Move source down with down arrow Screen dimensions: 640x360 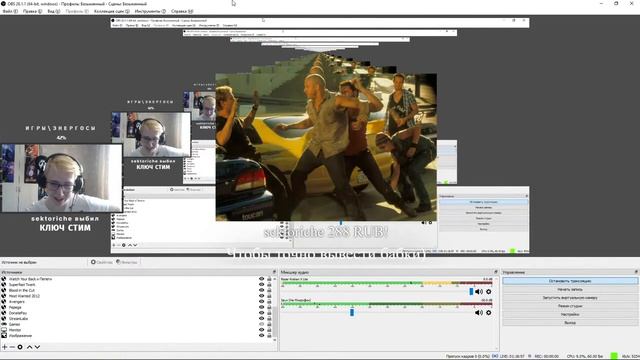(37, 347)
